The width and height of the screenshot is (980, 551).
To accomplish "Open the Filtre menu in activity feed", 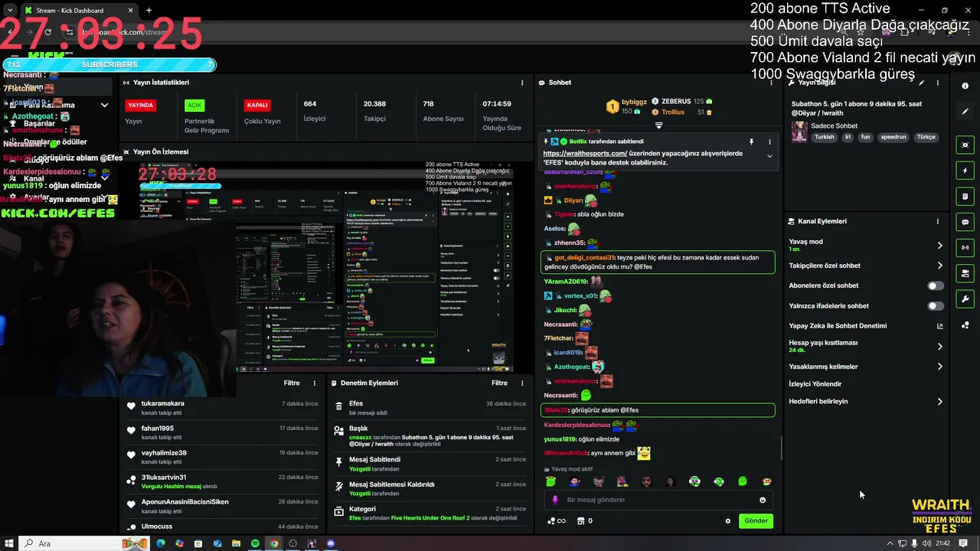I will click(292, 383).
